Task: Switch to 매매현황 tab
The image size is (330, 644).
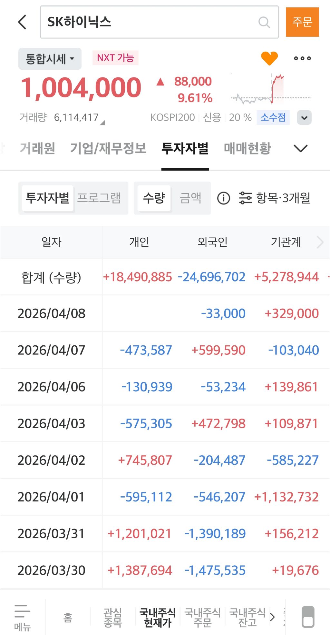Action: [247, 148]
